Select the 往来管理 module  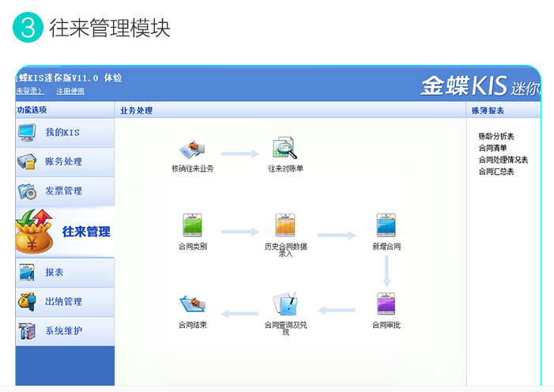[x=65, y=232]
